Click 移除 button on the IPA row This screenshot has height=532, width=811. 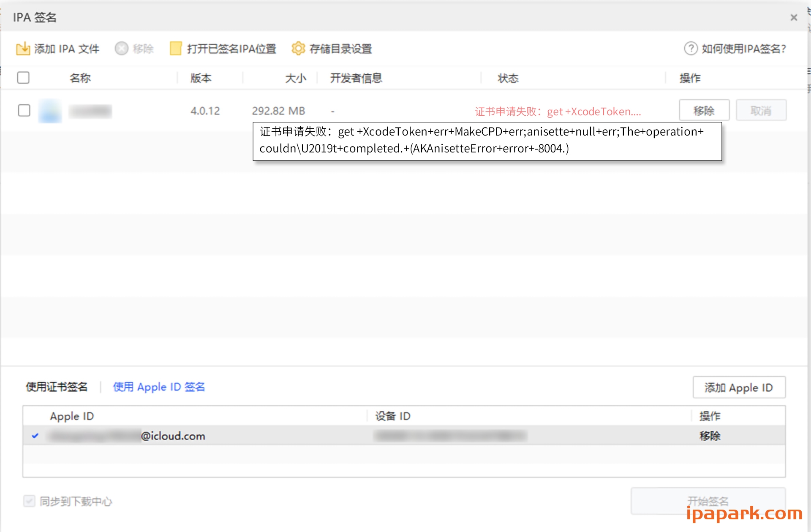pyautogui.click(x=704, y=110)
